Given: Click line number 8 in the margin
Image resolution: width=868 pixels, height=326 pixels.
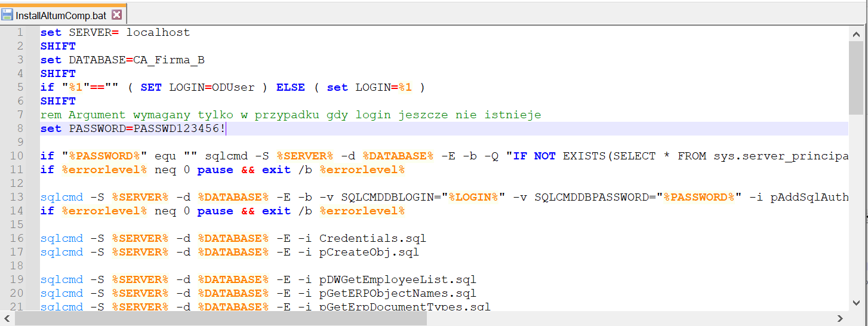Looking at the screenshot, I should 20,128.
